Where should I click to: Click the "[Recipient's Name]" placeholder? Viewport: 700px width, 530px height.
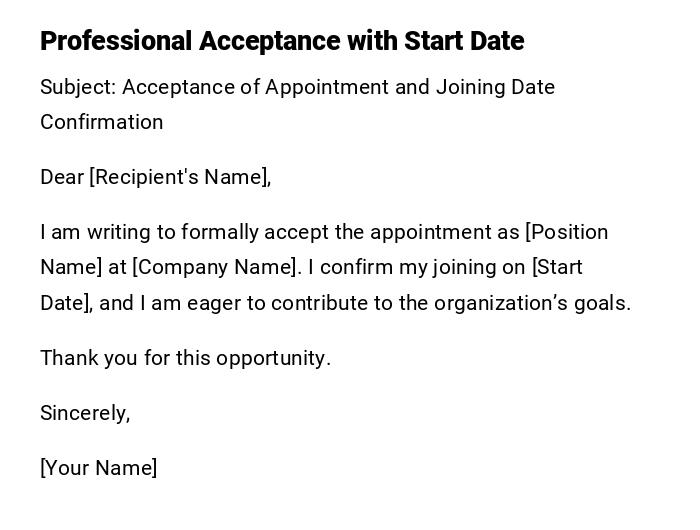180,177
